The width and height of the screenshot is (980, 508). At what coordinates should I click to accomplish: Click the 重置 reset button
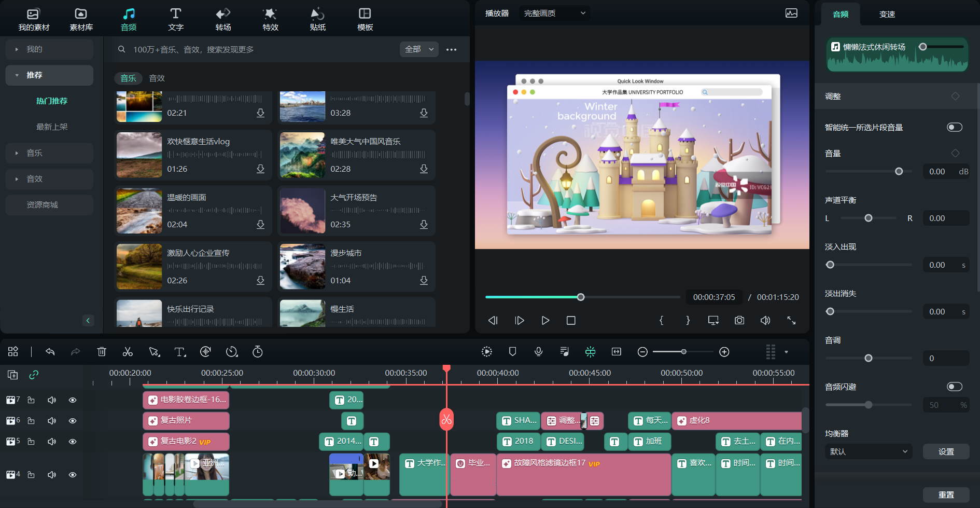[946, 495]
